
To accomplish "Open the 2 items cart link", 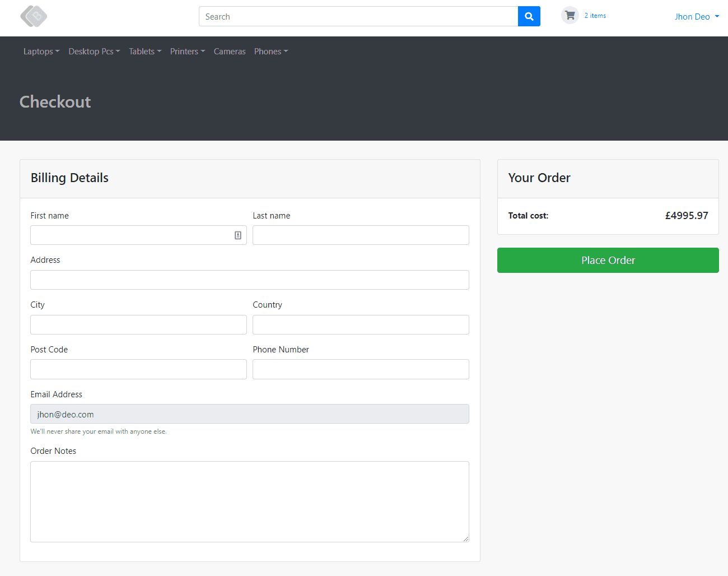I will (595, 15).
